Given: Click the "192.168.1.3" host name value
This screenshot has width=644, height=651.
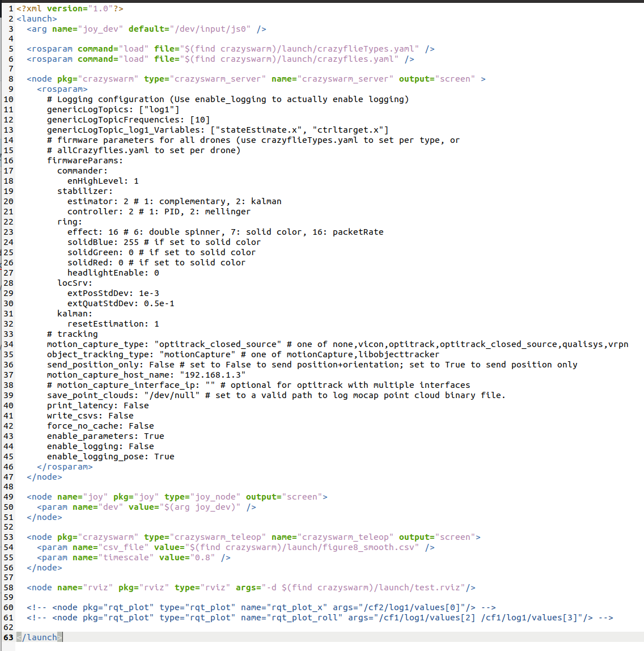Looking at the screenshot, I should click(213, 375).
